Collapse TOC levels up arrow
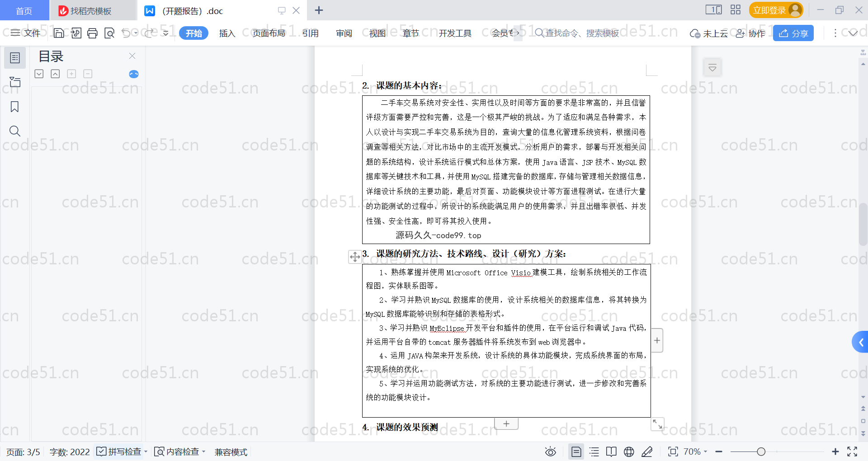 click(x=55, y=74)
